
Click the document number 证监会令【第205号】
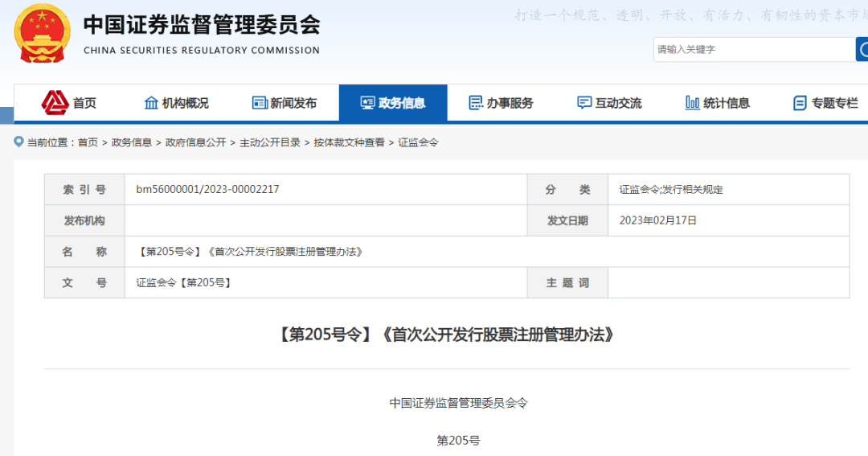point(184,282)
